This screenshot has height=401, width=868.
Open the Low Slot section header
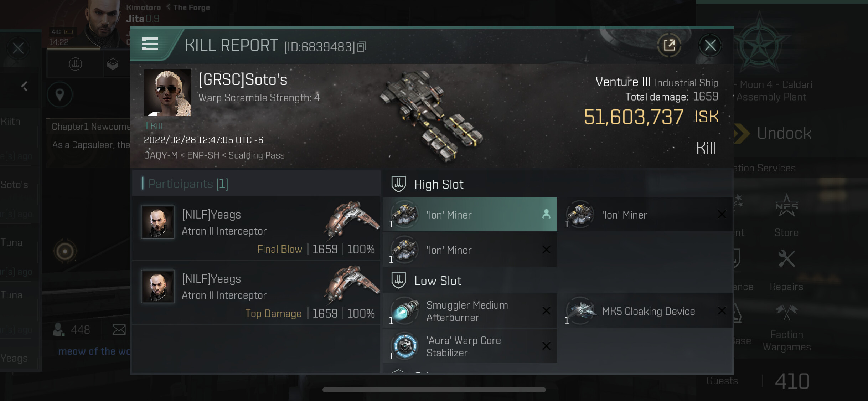pyautogui.click(x=438, y=281)
